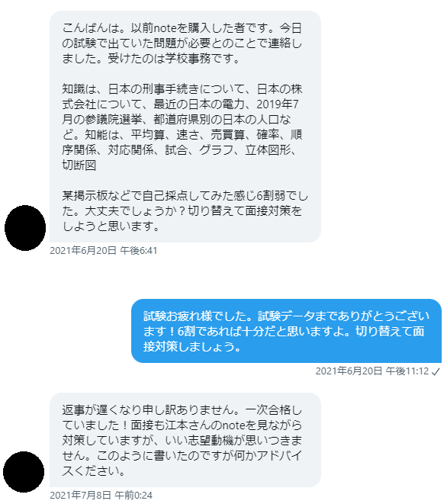Click the 2021年6月20日 午後11:12 timestamp
Image resolution: width=447 pixels, height=504 pixels.
pos(372,371)
